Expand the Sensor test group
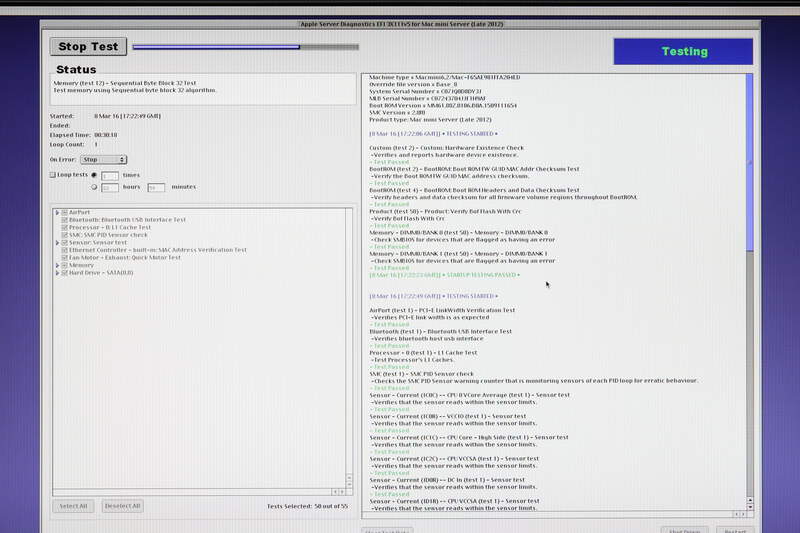Screen dimensions: 800x533 [x=57, y=242]
